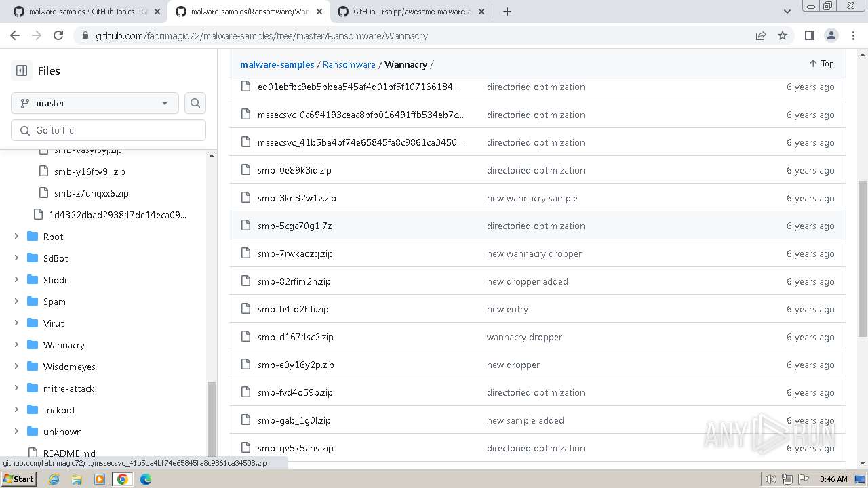
Task: Close the GitHub Topics browser tab
Action: pyautogui.click(x=157, y=12)
